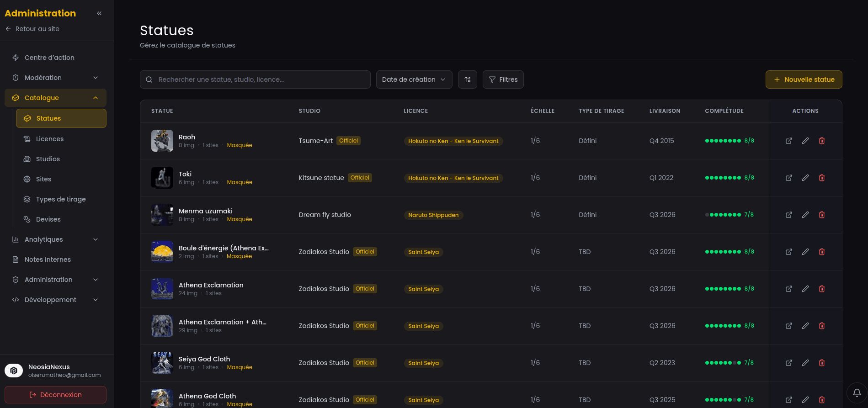Click the edit pencil for Athena Exclamation

click(805, 289)
